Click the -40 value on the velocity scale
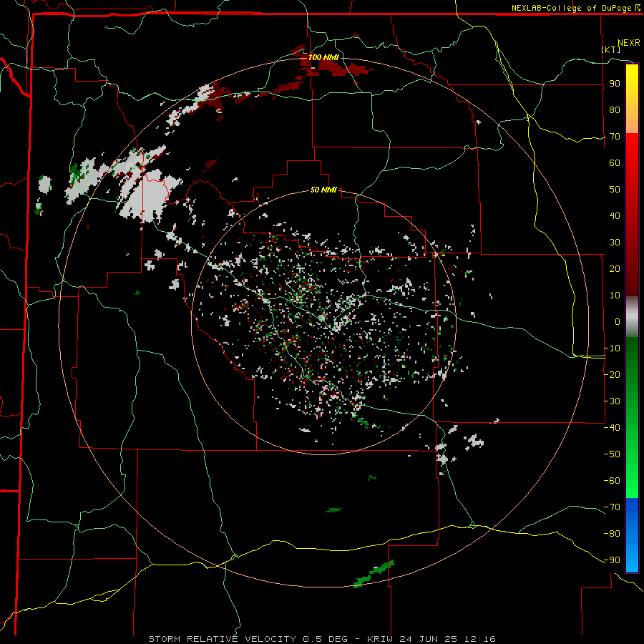Image resolution: width=644 pixels, height=644 pixels. pos(612,428)
